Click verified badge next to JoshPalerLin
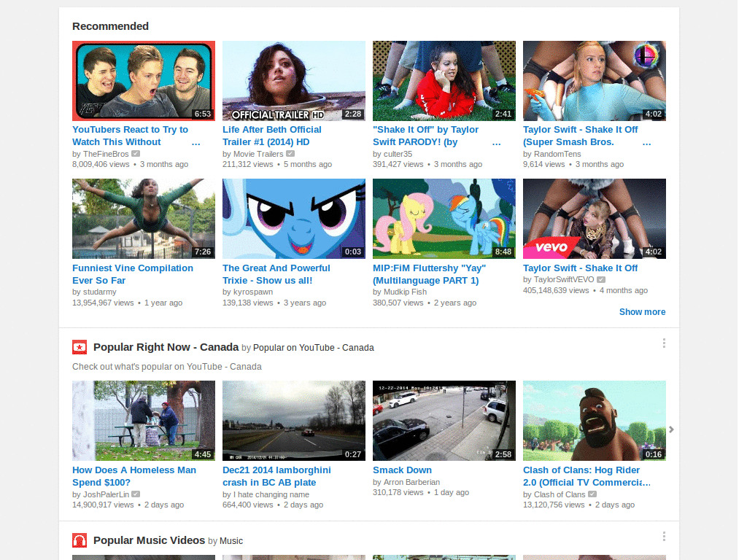747x560 pixels. pyautogui.click(x=136, y=494)
